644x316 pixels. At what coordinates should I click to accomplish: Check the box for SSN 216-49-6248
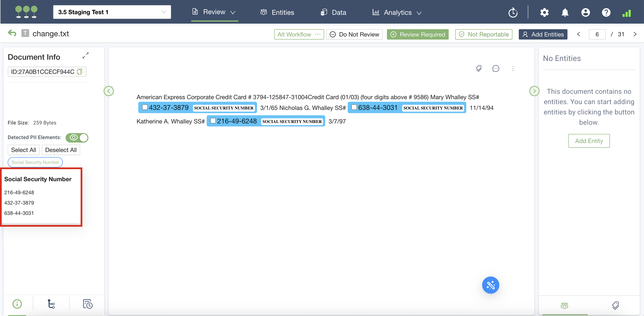click(213, 121)
